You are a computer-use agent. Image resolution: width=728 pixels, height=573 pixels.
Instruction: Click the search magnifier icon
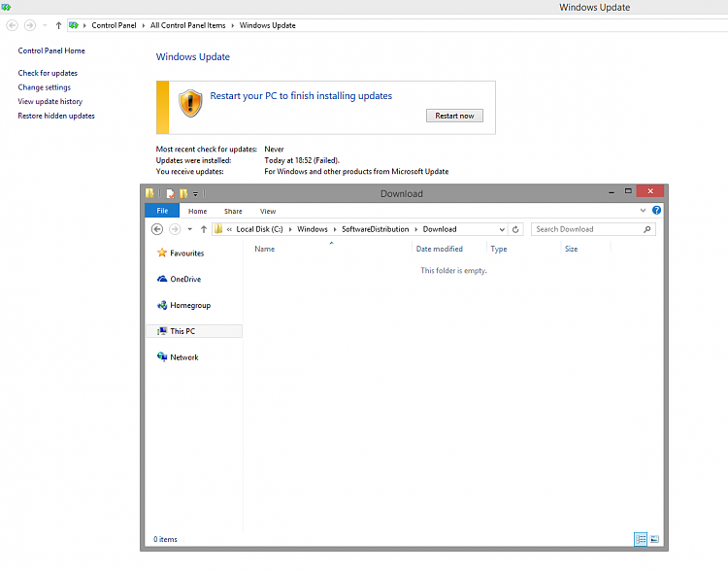647,229
